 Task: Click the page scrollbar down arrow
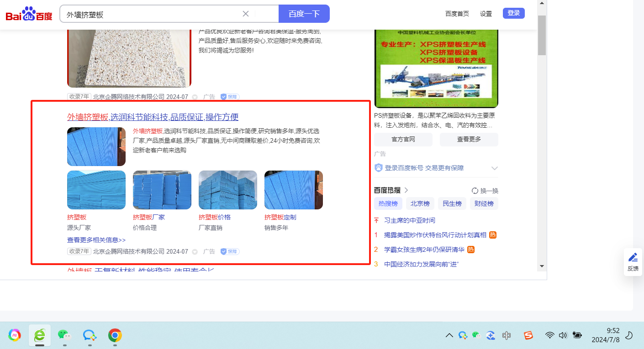tap(542, 266)
